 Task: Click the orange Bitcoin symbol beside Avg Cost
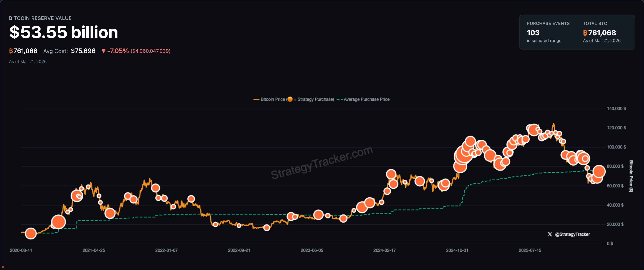click(11, 51)
